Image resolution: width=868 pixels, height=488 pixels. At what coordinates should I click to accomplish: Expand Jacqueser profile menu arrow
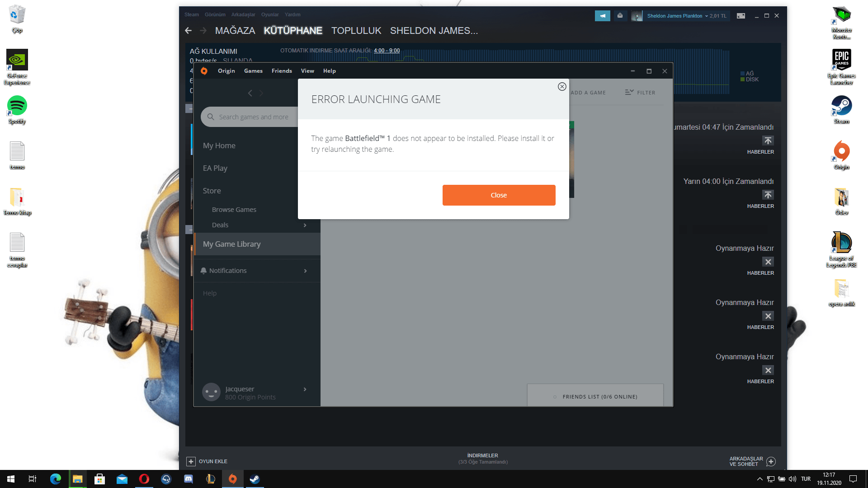coord(305,389)
